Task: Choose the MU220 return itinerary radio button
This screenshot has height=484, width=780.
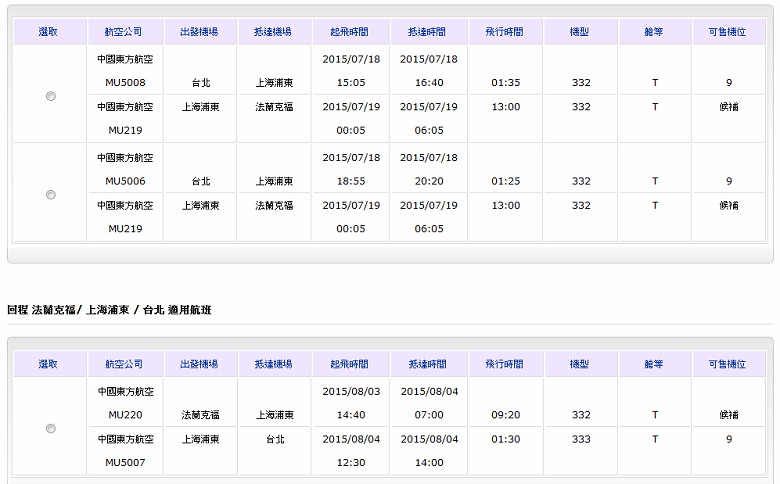Action: 51,428
